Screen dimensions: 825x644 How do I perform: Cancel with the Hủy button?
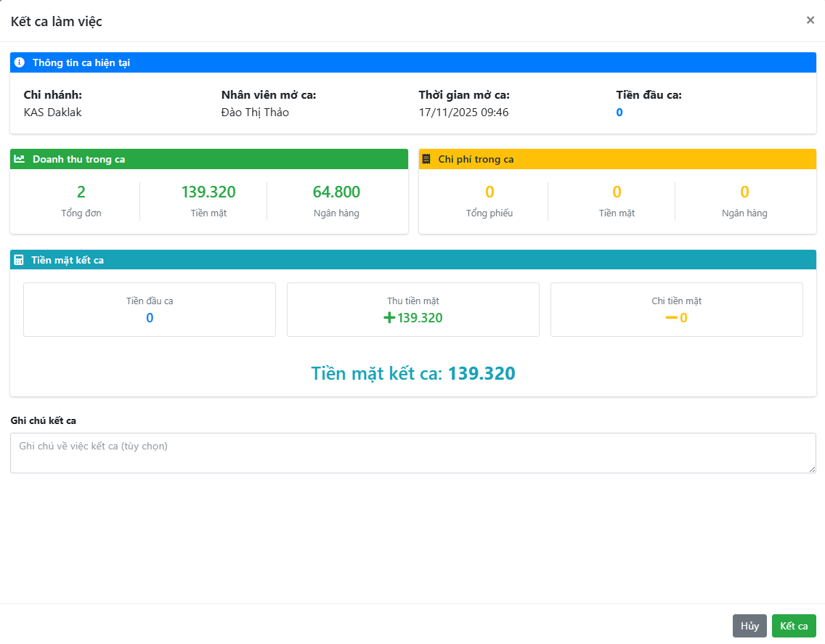pos(749,626)
